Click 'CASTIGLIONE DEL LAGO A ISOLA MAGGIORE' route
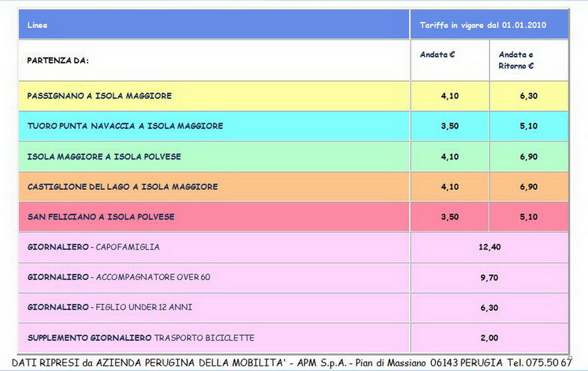 tap(122, 187)
